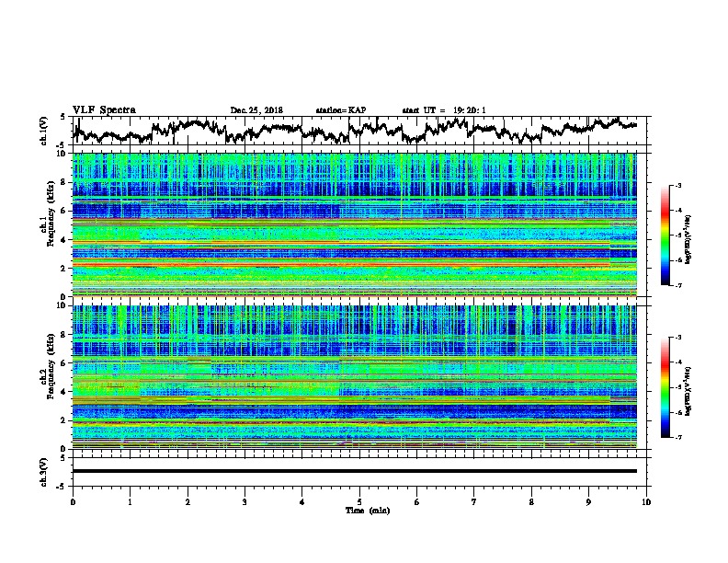728x563 pixels.
Task: Click the 'ch.1(V)' axis label
Action: [x=44, y=131]
